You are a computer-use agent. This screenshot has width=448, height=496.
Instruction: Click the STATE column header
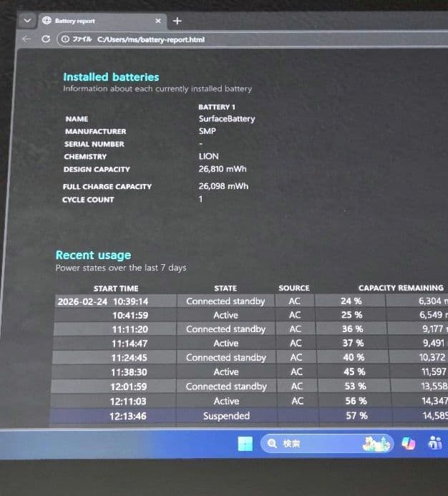coord(225,288)
